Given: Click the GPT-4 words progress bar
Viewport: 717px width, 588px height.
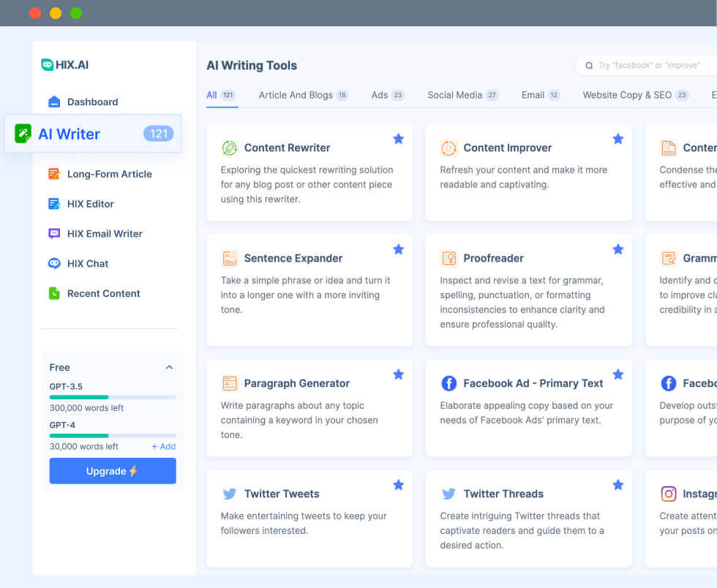Looking at the screenshot, I should tap(113, 435).
